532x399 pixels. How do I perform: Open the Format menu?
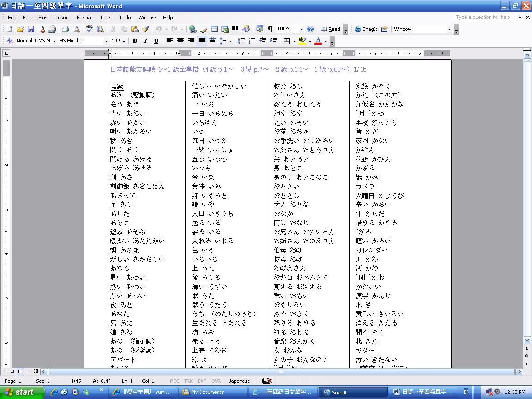[85, 18]
